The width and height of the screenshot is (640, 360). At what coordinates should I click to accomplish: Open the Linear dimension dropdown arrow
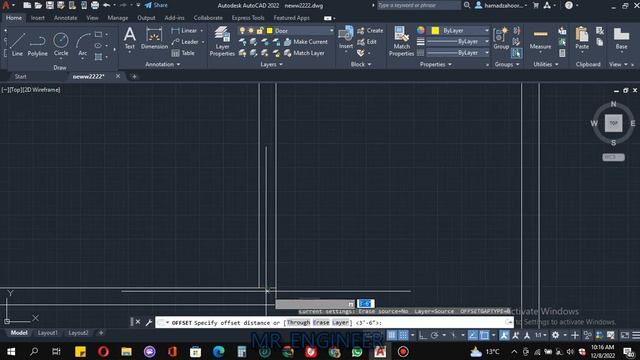202,31
